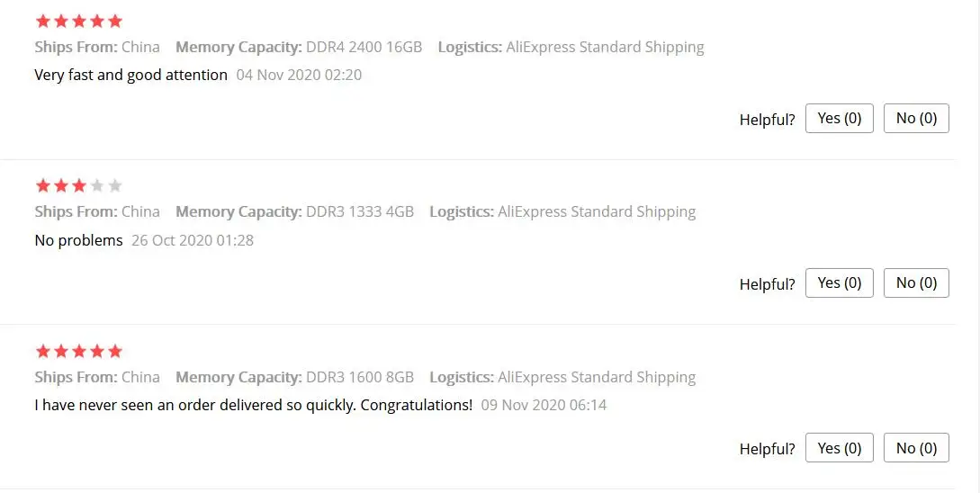The width and height of the screenshot is (980, 493).
Task: Click the date 04 Nov 2020 02:20
Action: click(x=299, y=75)
